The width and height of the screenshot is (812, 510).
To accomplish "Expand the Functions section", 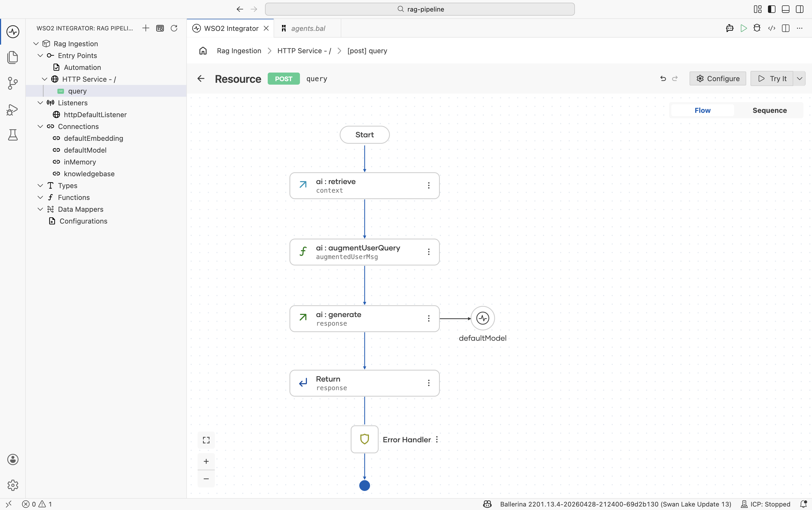I will coord(40,197).
